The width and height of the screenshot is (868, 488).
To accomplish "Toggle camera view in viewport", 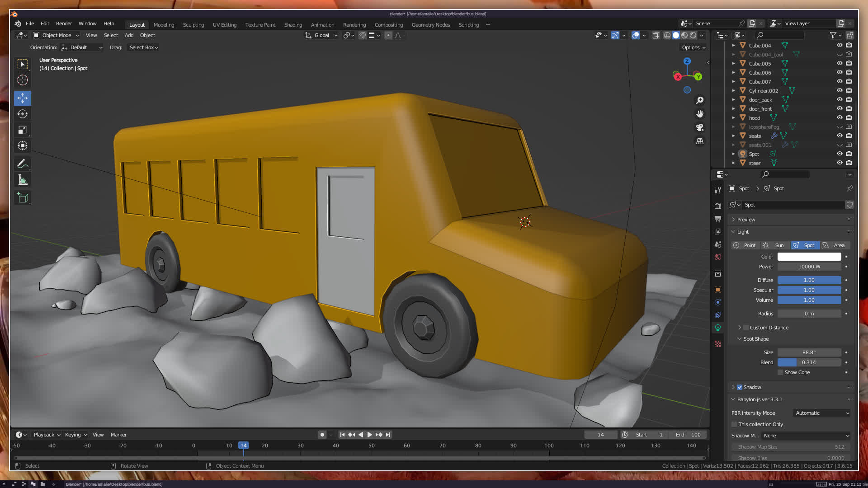I will click(x=700, y=127).
